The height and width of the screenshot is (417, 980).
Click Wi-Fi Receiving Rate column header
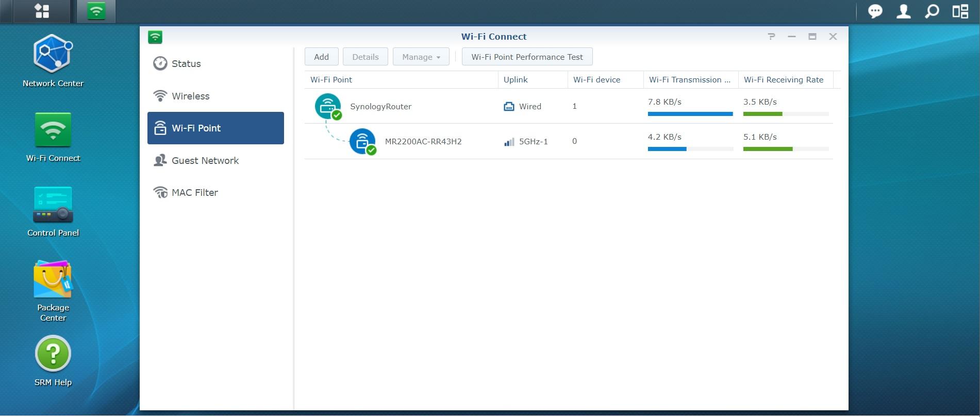coord(786,79)
